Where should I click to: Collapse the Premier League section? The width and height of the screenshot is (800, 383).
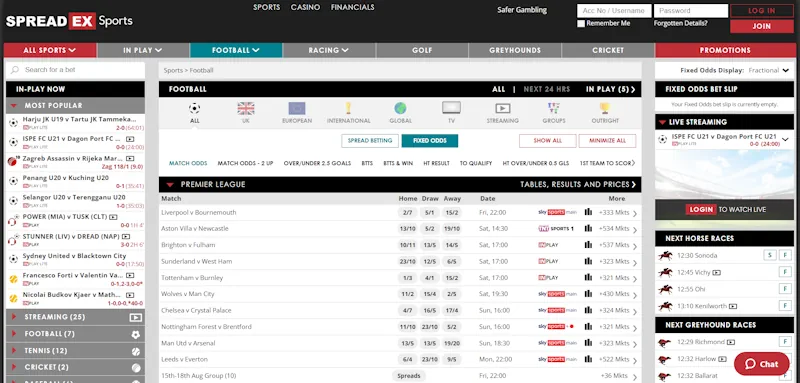(170, 185)
